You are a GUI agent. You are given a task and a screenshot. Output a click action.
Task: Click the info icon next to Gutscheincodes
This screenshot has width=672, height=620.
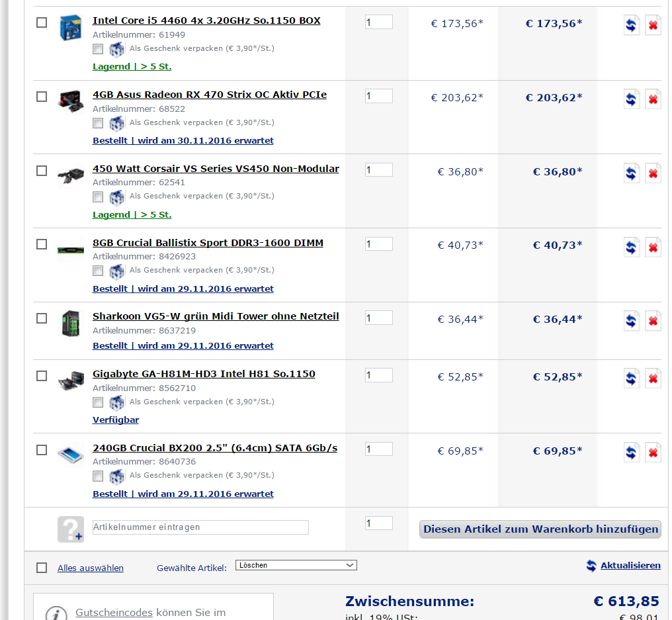(57, 613)
